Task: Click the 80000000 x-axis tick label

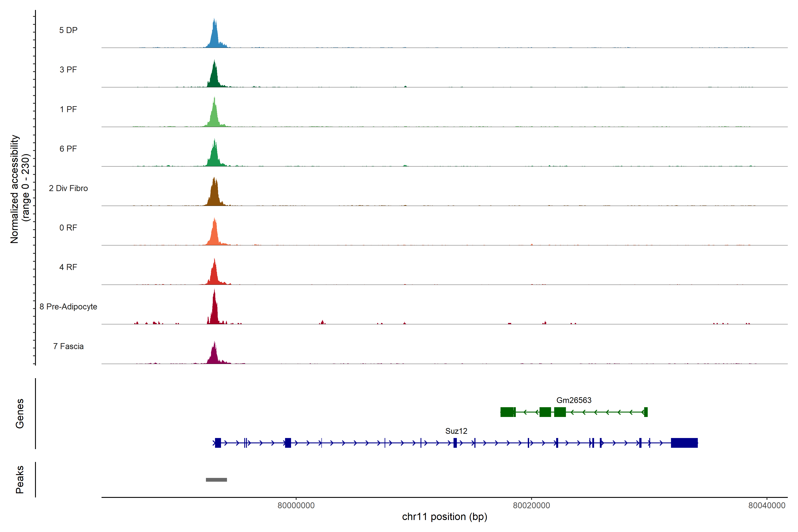Action: pos(296,505)
